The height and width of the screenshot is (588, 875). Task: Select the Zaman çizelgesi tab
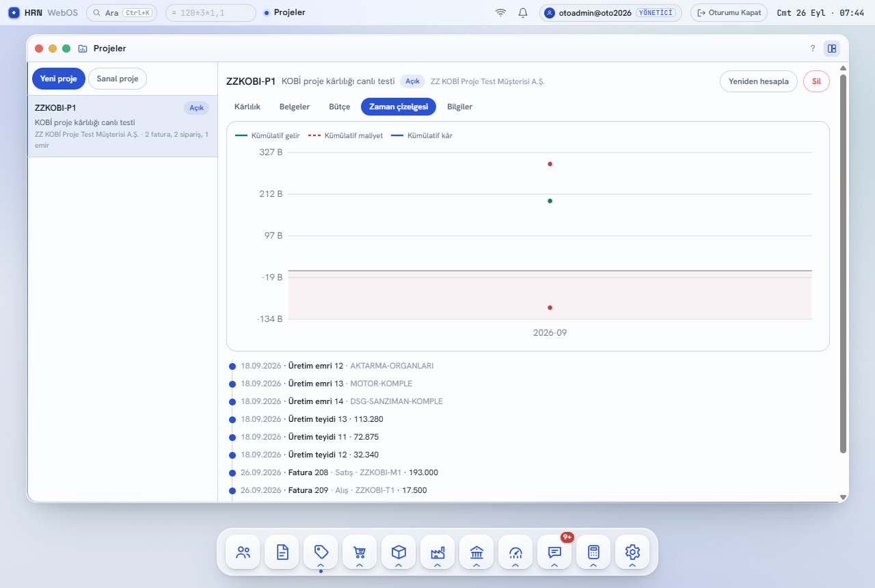coord(399,107)
